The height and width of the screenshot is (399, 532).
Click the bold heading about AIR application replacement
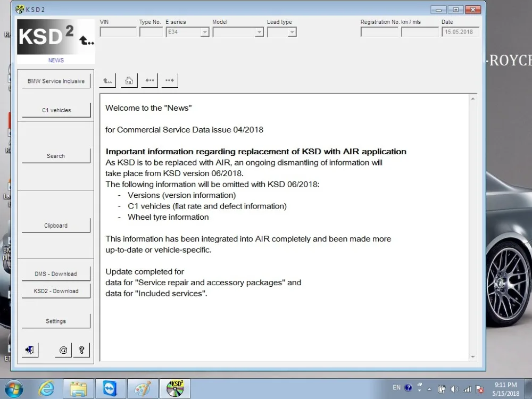coord(256,151)
